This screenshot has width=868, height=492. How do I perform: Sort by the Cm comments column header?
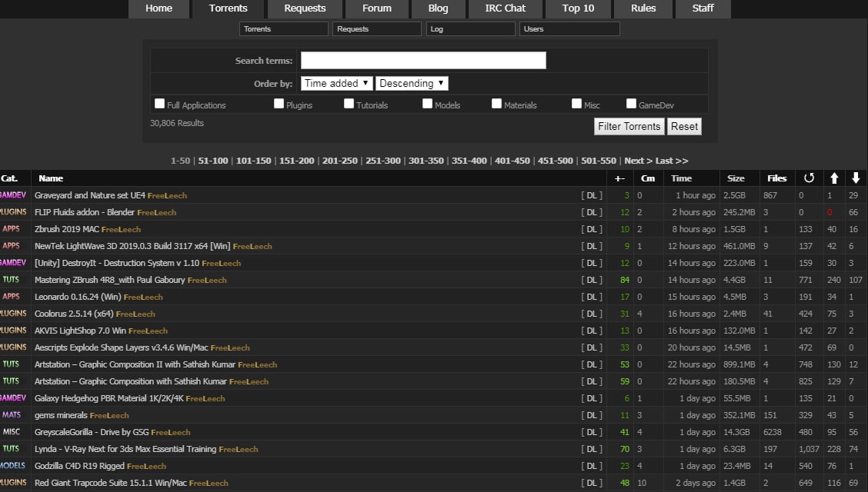click(648, 178)
